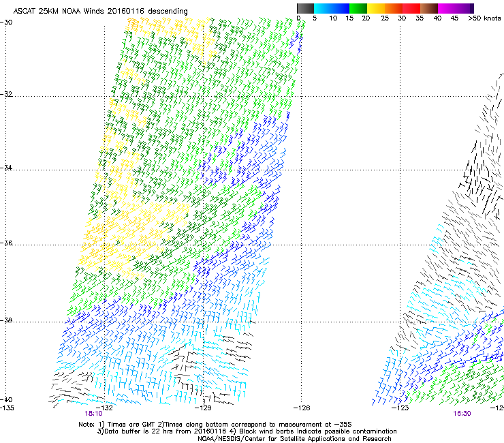Click the '-129' longitude axis label
This screenshot has width=504, height=443.
[x=203, y=408]
